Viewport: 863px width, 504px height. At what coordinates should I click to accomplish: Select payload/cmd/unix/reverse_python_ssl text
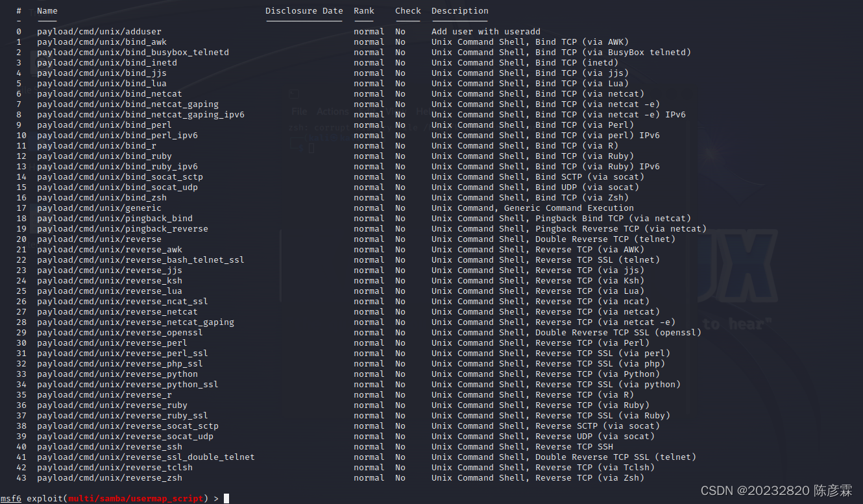128,385
